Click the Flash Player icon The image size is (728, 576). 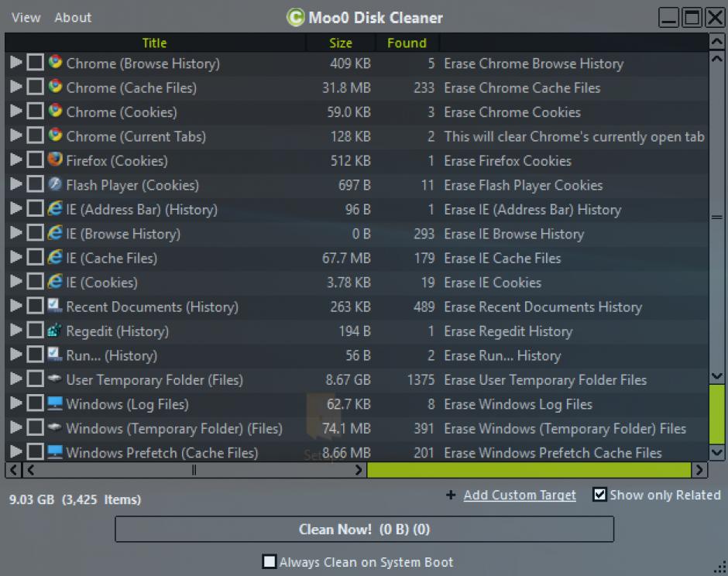pyautogui.click(x=55, y=183)
